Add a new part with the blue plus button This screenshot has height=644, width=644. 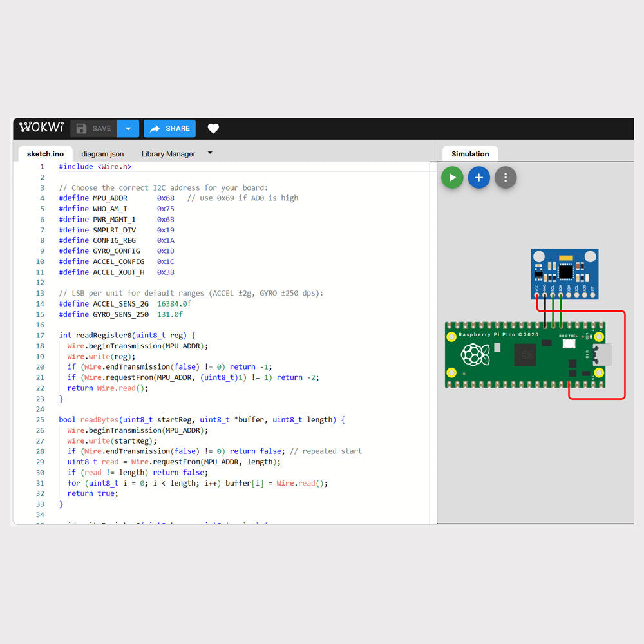[478, 177]
